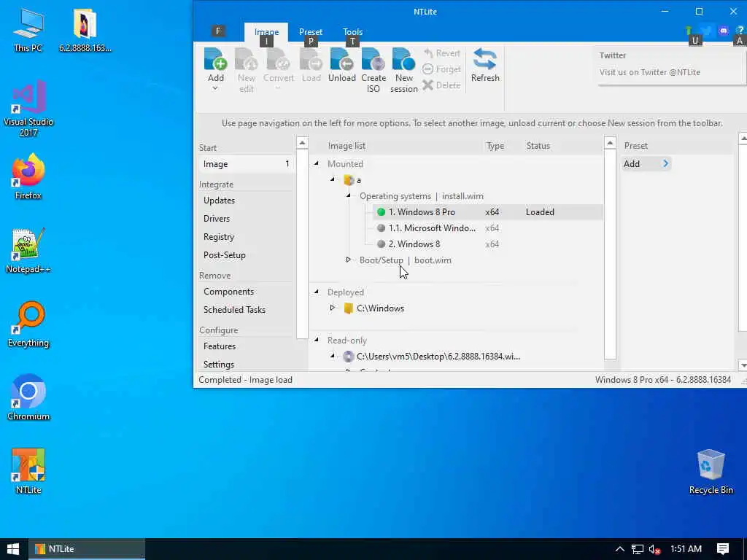
Task: Expand the C:\Windows deployed node
Action: [x=333, y=308]
